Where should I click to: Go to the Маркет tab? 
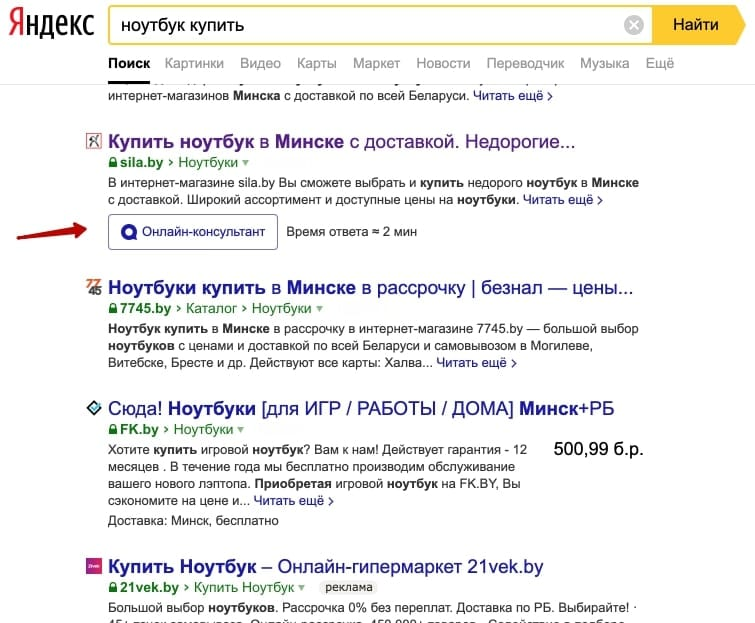(377, 63)
